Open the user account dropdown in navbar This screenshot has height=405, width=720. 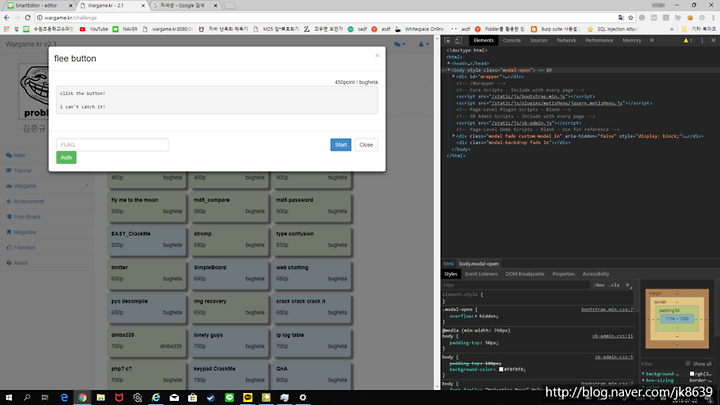[423, 44]
